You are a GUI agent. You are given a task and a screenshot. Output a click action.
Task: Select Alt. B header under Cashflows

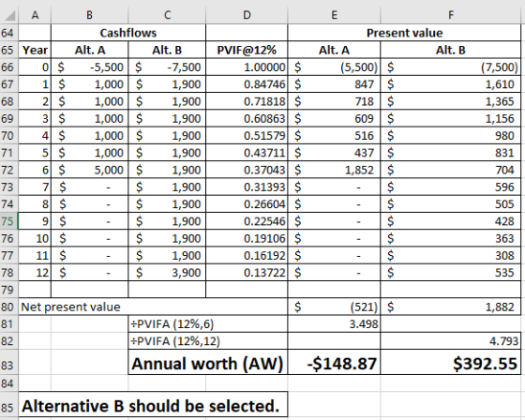[x=167, y=51]
